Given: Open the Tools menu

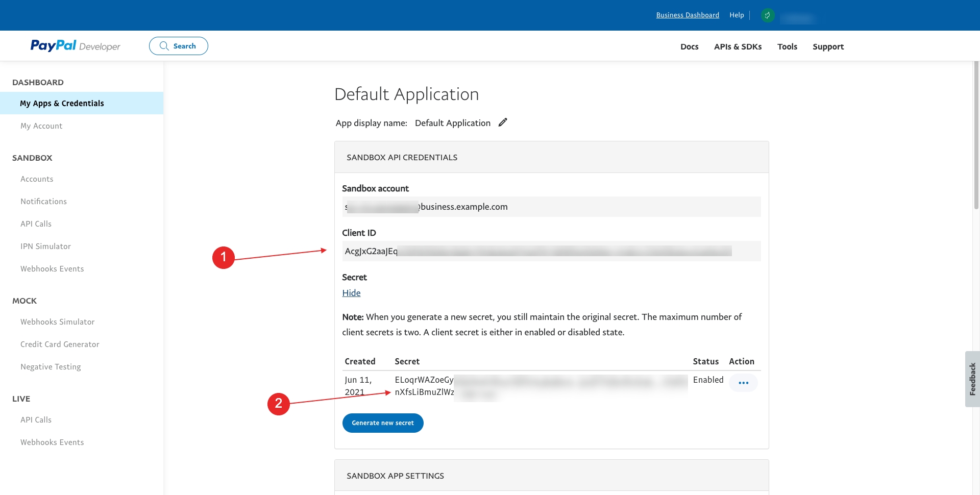Looking at the screenshot, I should coord(787,46).
